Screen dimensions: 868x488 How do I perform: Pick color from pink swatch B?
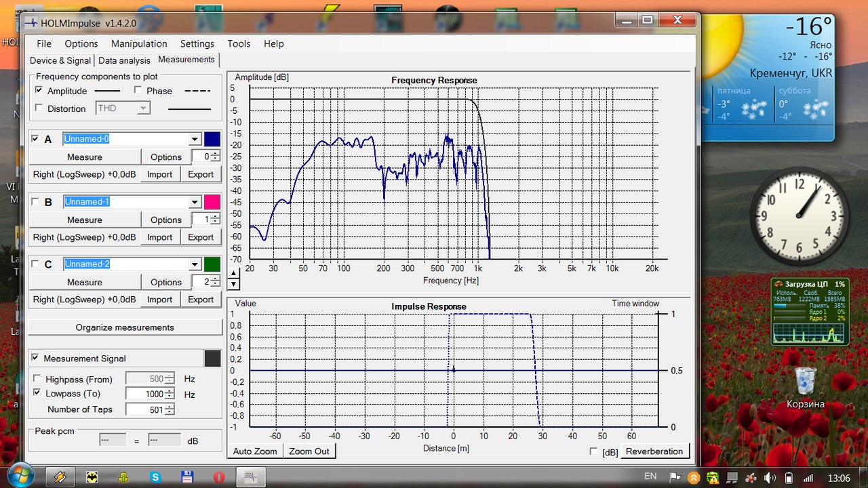pos(212,201)
